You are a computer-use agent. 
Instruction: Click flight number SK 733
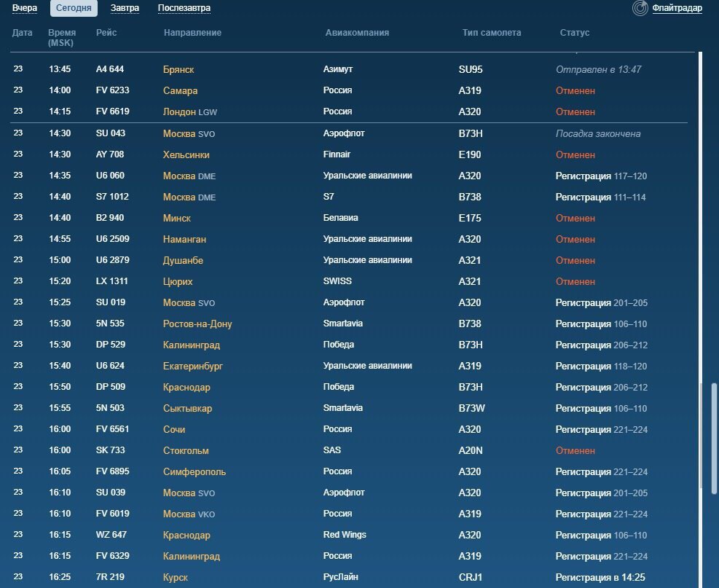110,450
